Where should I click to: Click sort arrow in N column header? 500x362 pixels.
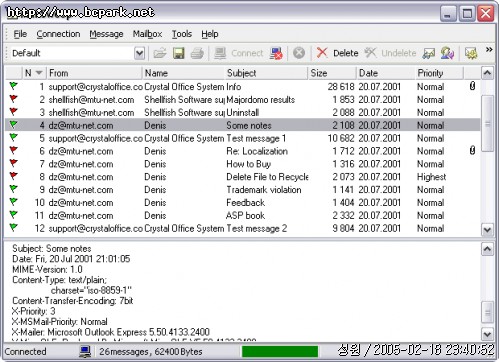click(39, 73)
